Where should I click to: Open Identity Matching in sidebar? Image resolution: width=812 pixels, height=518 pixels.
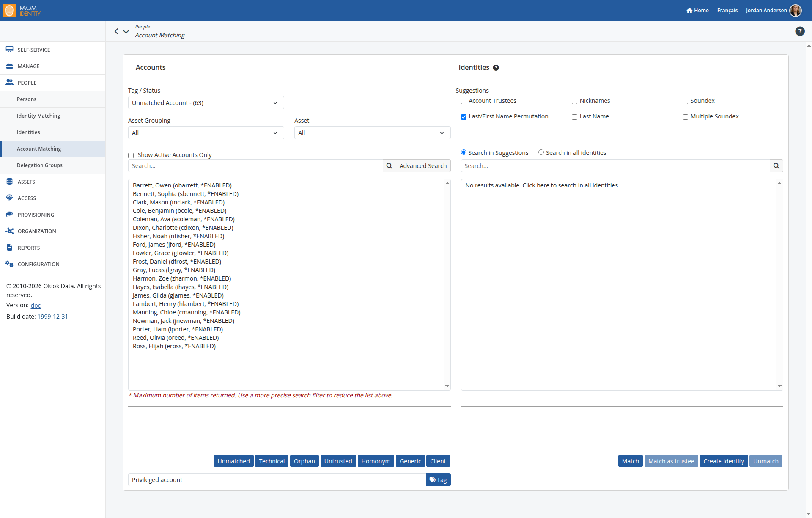click(53, 116)
